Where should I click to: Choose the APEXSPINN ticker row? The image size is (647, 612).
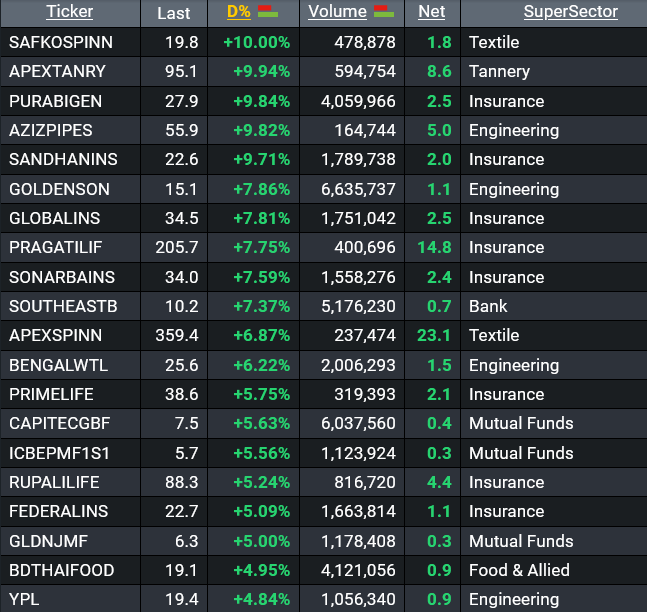tap(56, 335)
